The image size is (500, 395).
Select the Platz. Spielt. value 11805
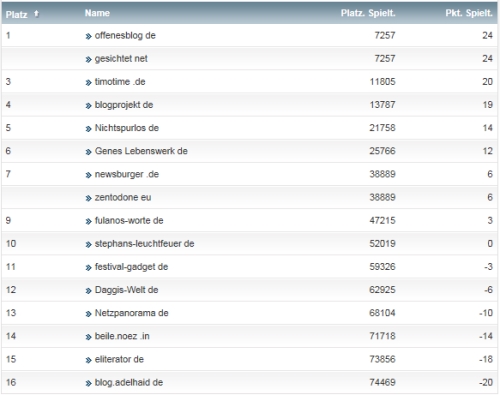[382, 82]
